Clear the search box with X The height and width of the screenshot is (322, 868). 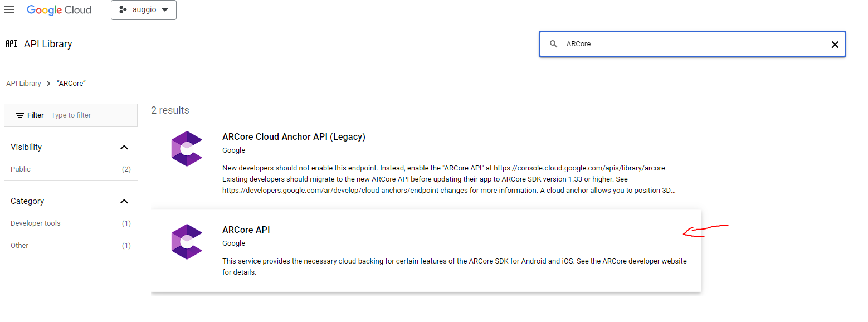pyautogui.click(x=835, y=45)
